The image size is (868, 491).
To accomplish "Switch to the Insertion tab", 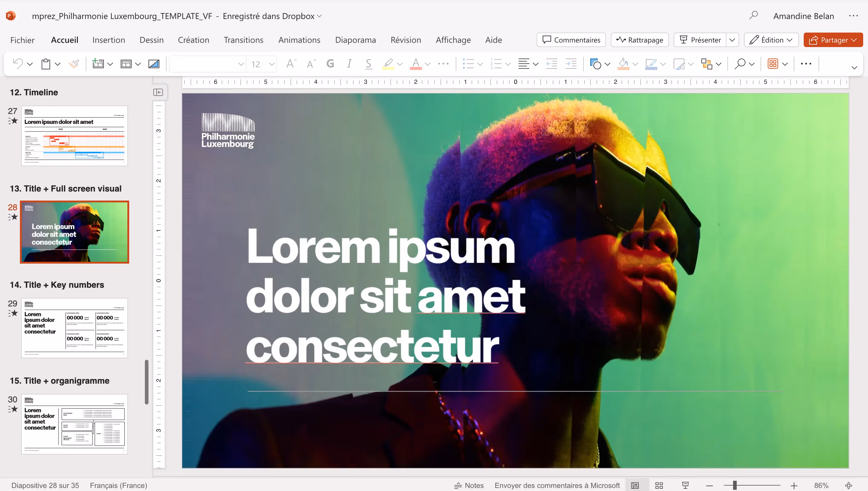I will (109, 40).
